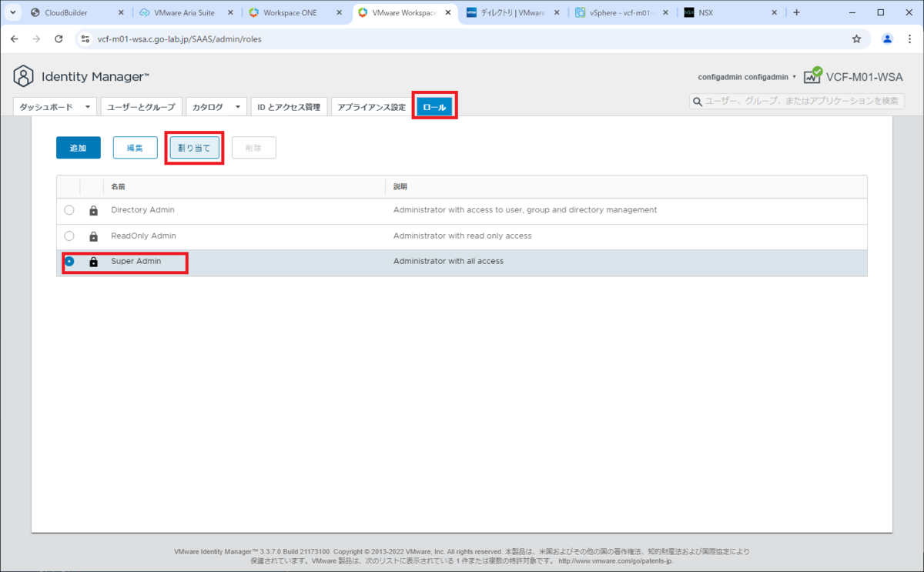Click the search magnifier icon
Screen dimensions: 924x572
coord(698,101)
